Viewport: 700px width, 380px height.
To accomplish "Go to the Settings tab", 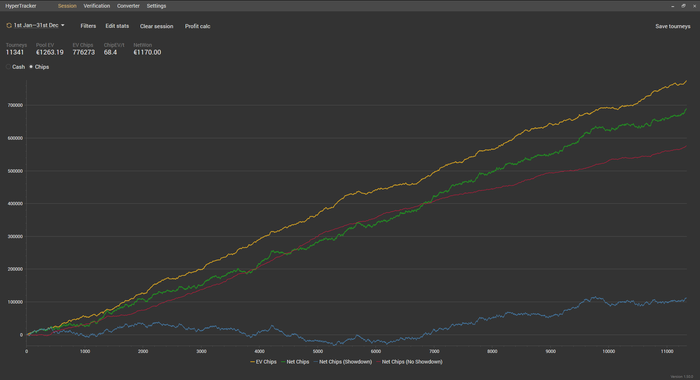I will 156,6.
